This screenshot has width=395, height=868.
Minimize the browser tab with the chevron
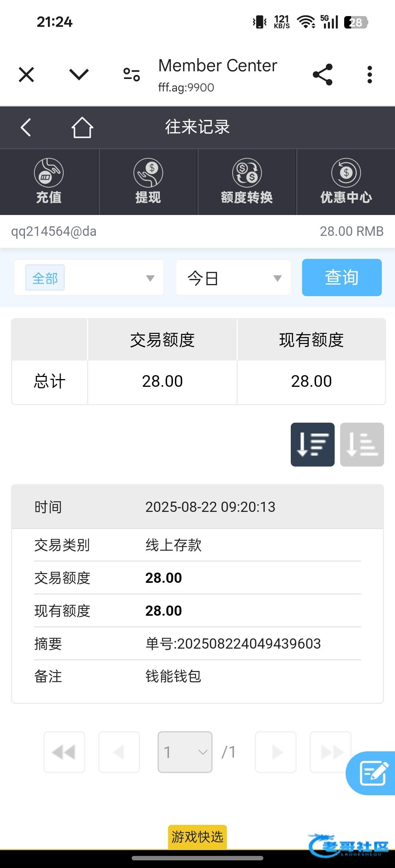(x=79, y=75)
